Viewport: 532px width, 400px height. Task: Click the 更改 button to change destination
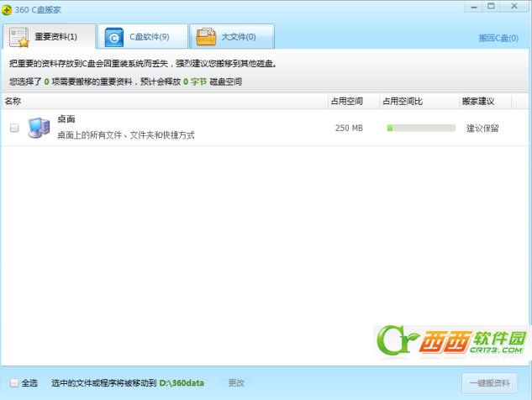[236, 383]
